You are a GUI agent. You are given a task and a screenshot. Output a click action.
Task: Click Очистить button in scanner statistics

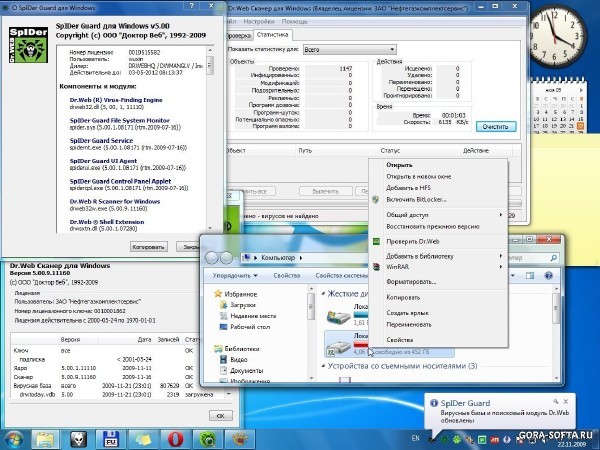pyautogui.click(x=496, y=126)
